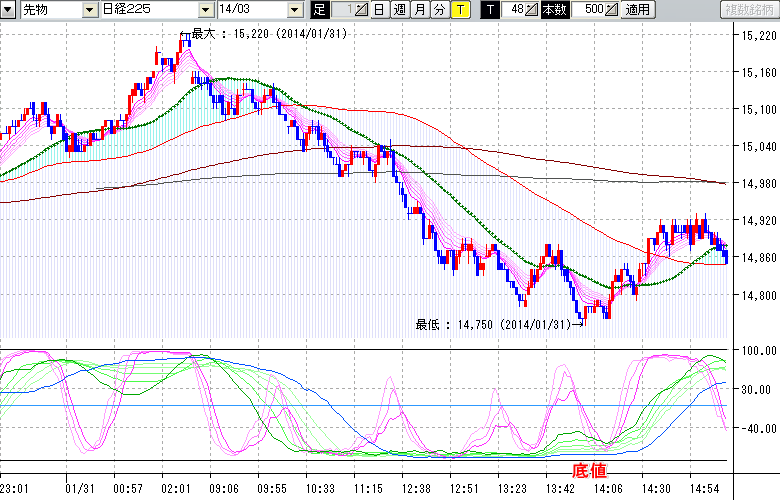Switch to the 月 monthly timeframe
The image size is (780, 500).
pyautogui.click(x=419, y=10)
